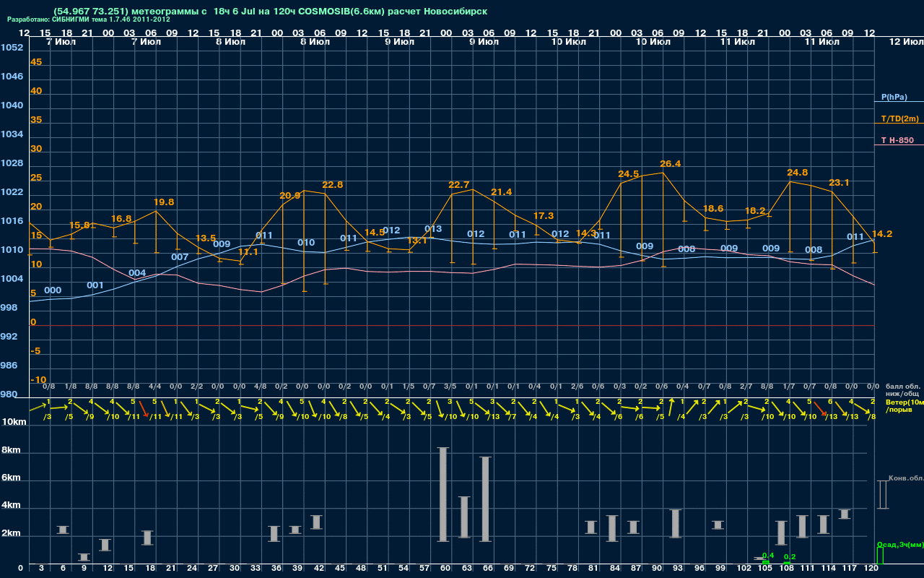
Task: Click the convective cloud legend bar symbol
Action: pos(881,494)
